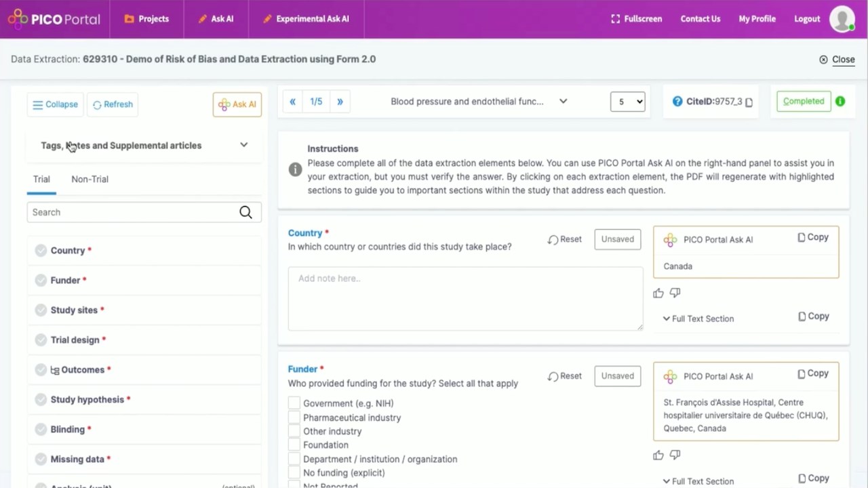Open the user avatar menu
868x488 pixels.
tap(842, 19)
